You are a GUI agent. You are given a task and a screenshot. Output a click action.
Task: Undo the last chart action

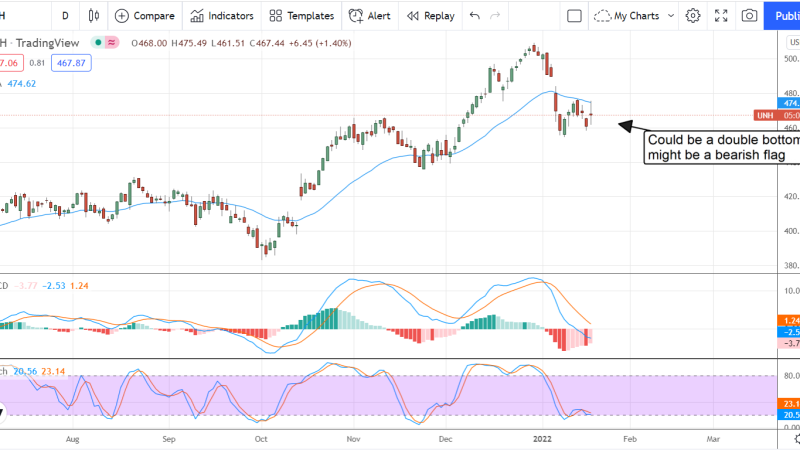coord(475,16)
